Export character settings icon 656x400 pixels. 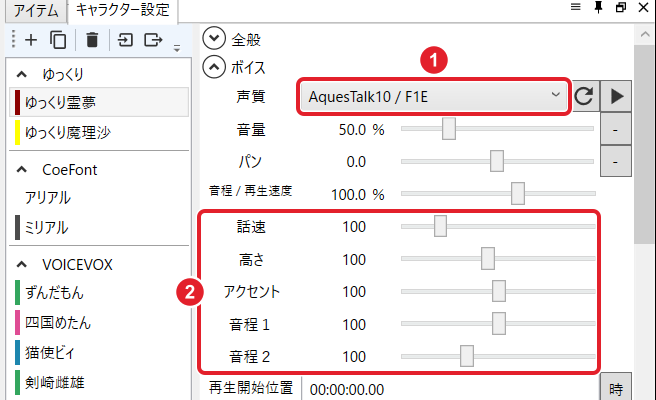[153, 40]
